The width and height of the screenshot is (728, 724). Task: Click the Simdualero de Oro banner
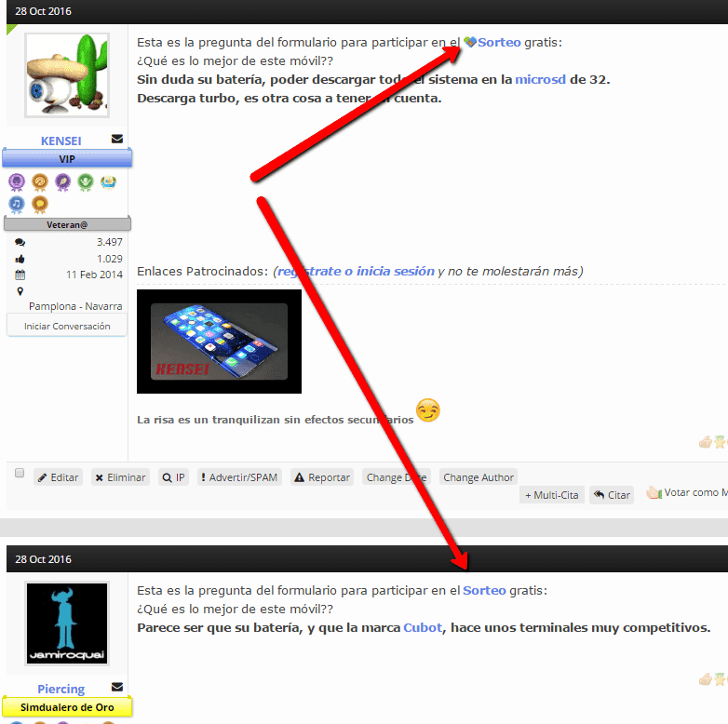tap(67, 707)
